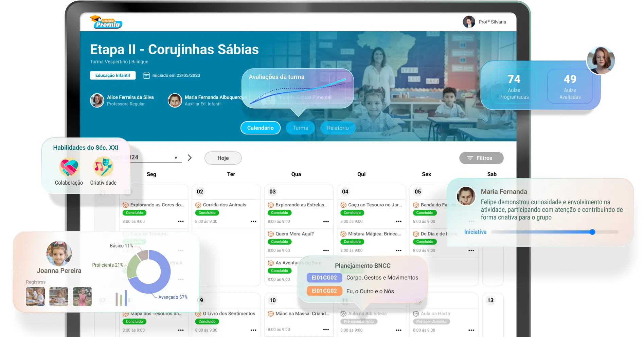Open options for Quem Mora Aqui lesson
Screen dimensions: 644x337
(326, 250)
